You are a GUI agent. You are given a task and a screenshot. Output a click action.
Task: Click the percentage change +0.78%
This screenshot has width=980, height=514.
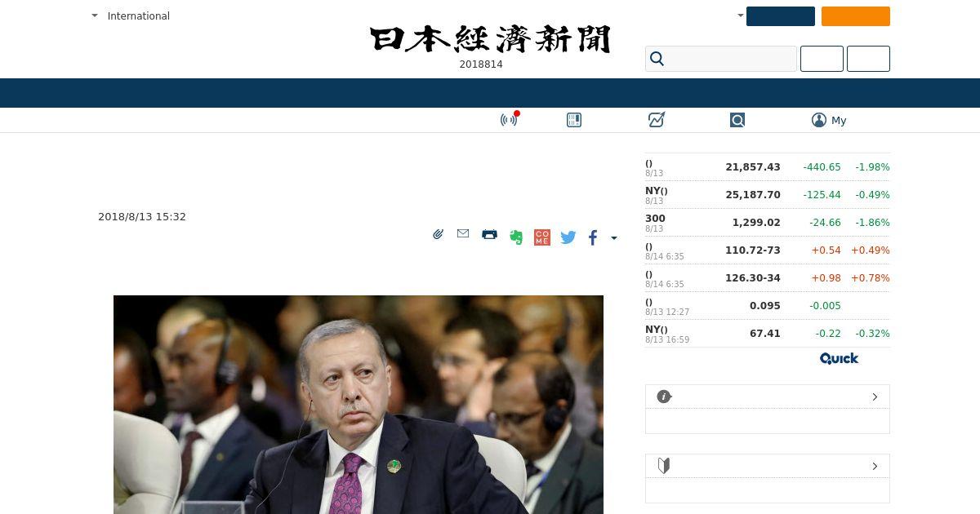tap(871, 278)
